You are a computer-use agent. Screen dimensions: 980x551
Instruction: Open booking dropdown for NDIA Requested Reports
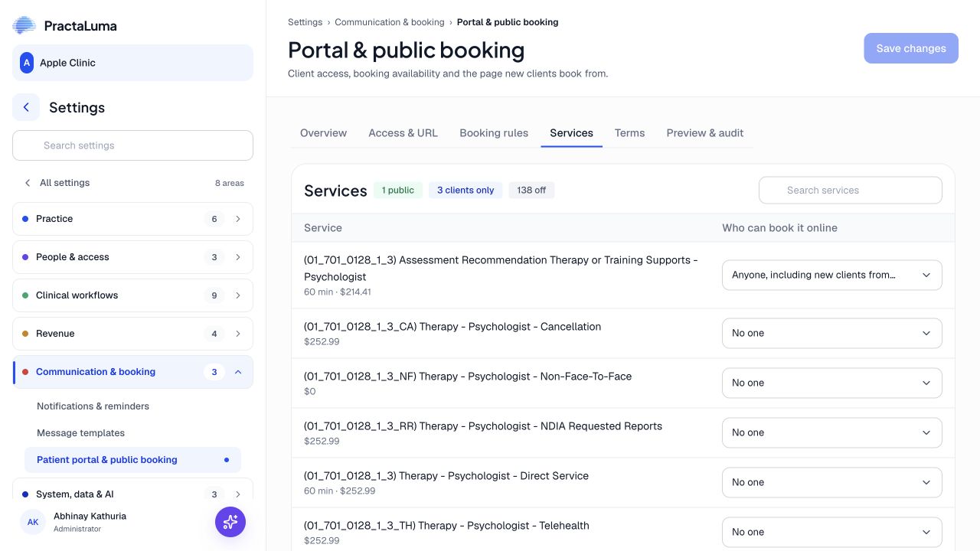click(831, 432)
